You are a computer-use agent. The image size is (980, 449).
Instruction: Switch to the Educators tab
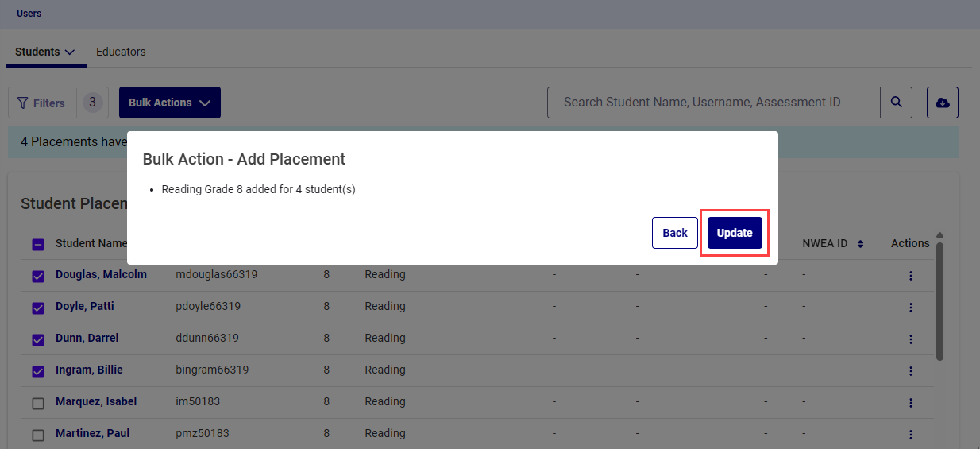pos(121,52)
